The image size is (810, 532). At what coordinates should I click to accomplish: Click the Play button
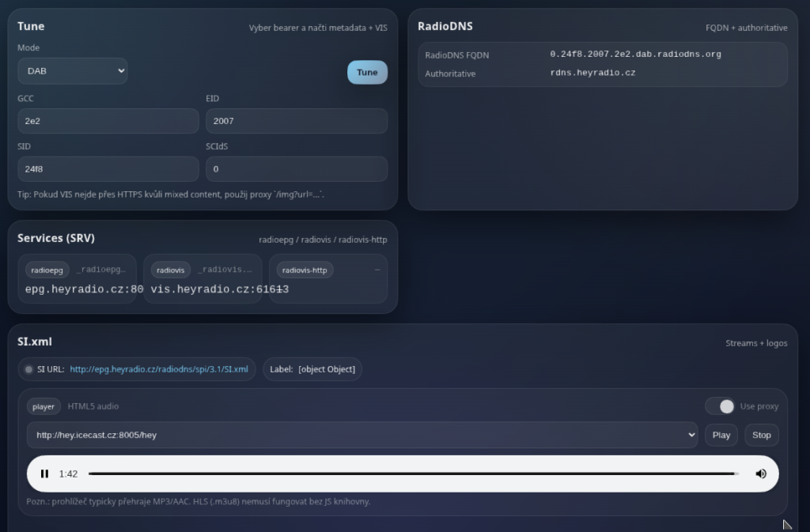click(721, 435)
